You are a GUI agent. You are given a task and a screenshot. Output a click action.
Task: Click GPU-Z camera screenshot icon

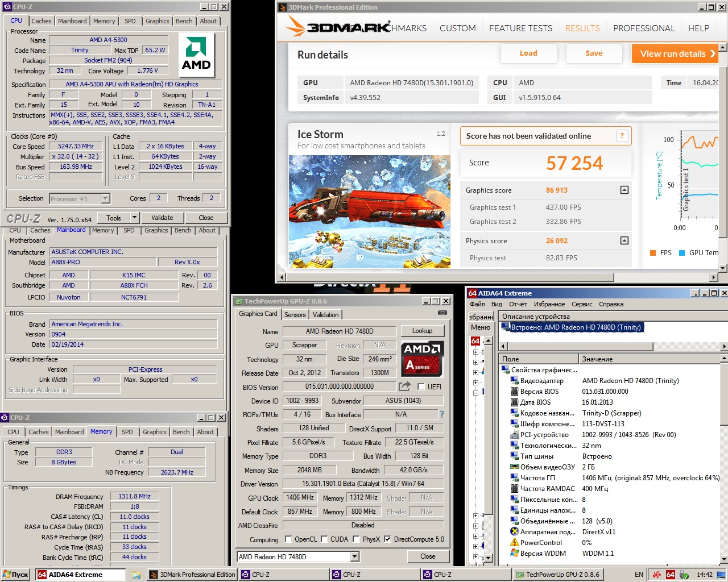442,313
